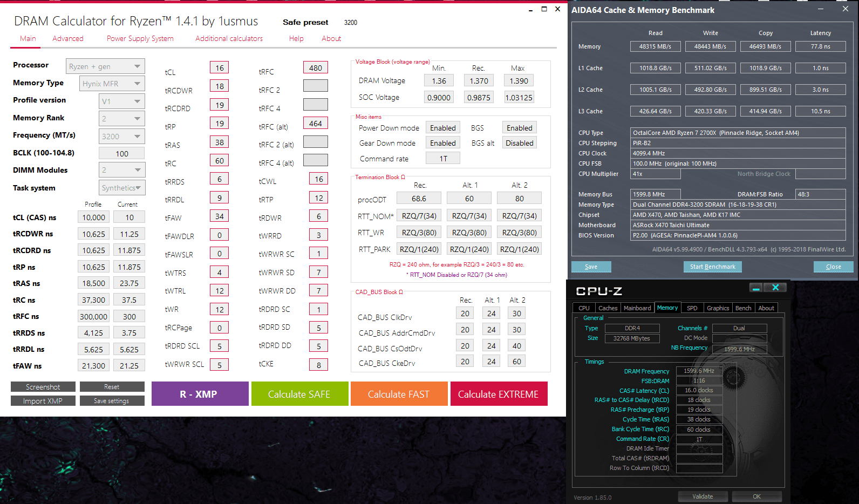Switch to the Main tab in DRAM Calculator
The width and height of the screenshot is (859, 504).
point(28,38)
